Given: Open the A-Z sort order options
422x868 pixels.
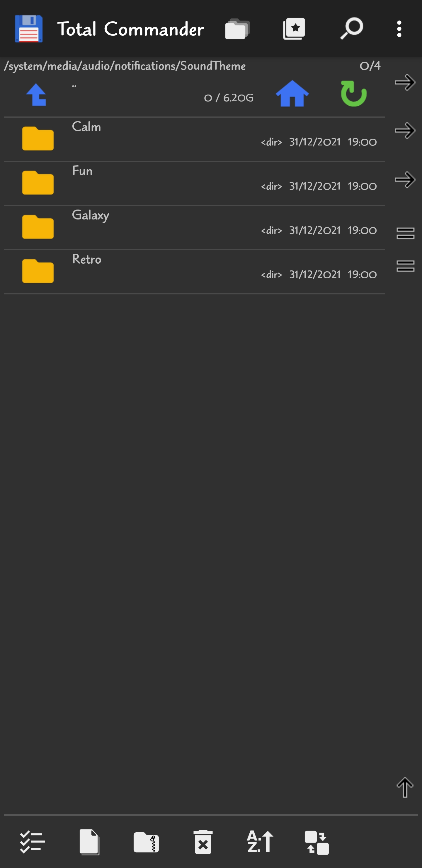Looking at the screenshot, I should pyautogui.click(x=260, y=842).
